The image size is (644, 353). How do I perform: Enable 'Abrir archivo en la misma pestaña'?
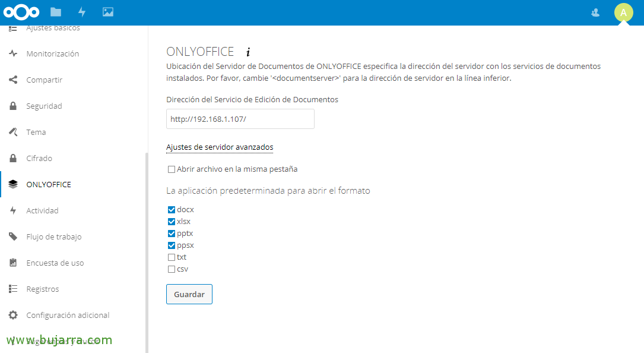click(x=172, y=169)
